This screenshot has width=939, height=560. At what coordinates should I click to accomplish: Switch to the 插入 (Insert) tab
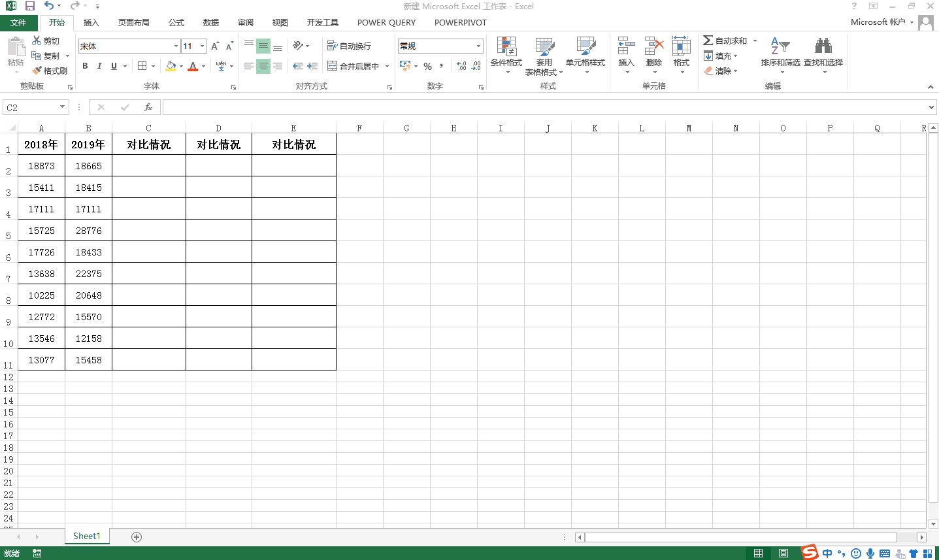[x=91, y=22]
